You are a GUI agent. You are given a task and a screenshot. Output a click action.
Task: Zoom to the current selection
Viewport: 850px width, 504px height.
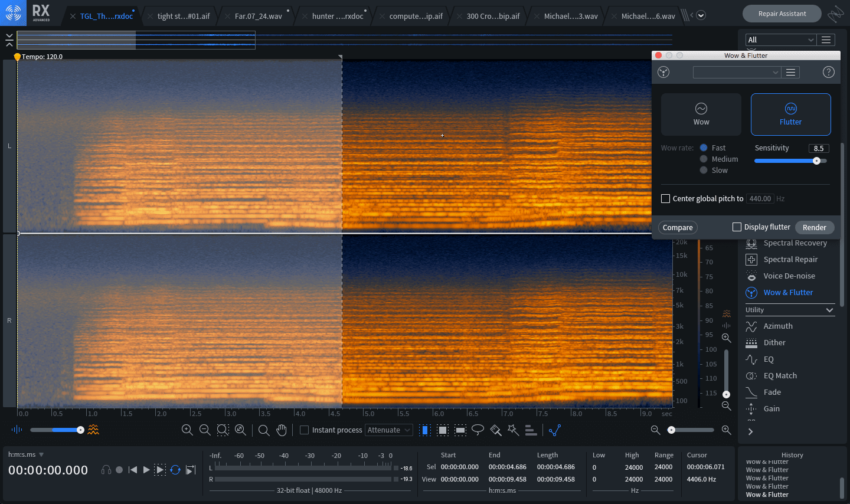pos(223,430)
